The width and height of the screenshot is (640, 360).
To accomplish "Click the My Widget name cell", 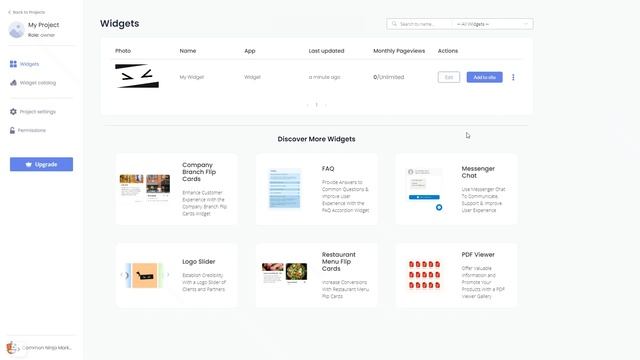I will pos(192,77).
